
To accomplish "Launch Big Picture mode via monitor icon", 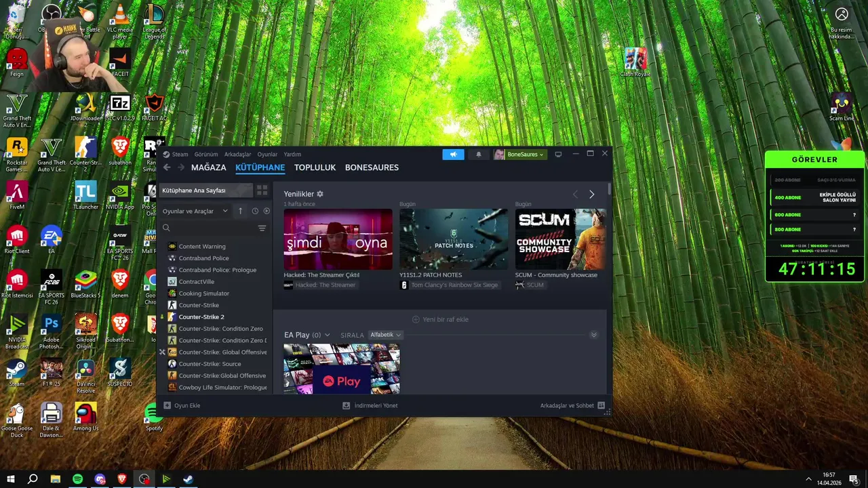I will click(558, 155).
